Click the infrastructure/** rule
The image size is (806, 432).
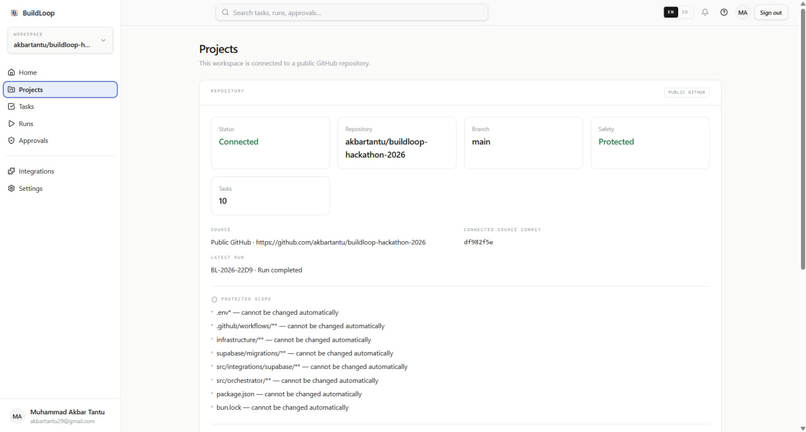[294, 340]
